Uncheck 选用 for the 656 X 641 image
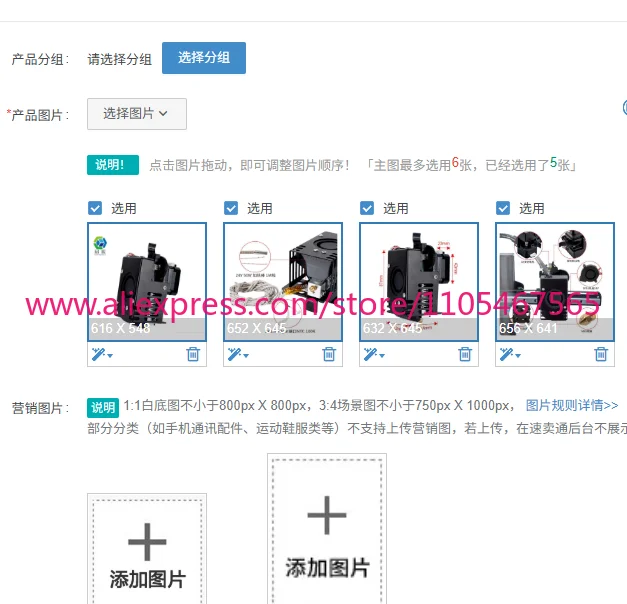Screen dimensions: 627x604 coord(503,208)
